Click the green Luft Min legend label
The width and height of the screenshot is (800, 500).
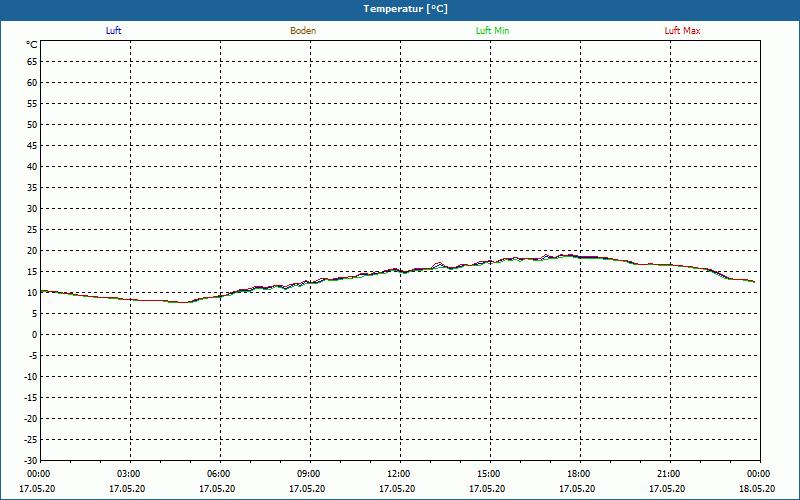(492, 31)
